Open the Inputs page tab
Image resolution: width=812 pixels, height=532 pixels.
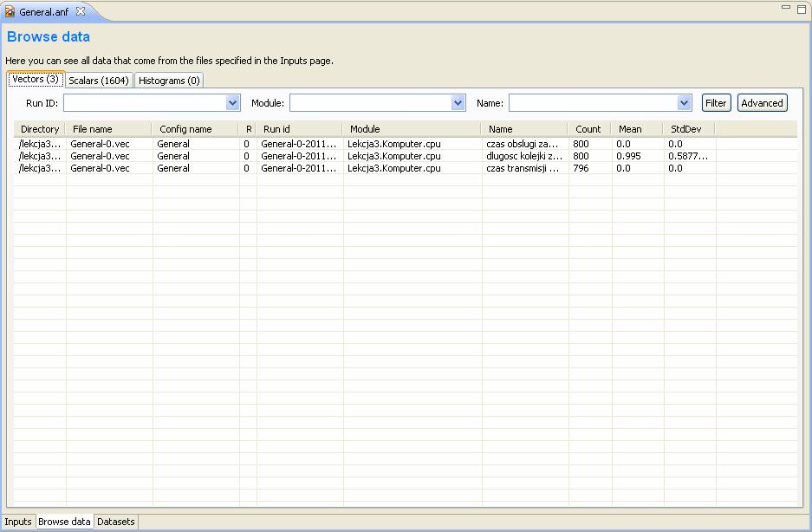coord(18,522)
